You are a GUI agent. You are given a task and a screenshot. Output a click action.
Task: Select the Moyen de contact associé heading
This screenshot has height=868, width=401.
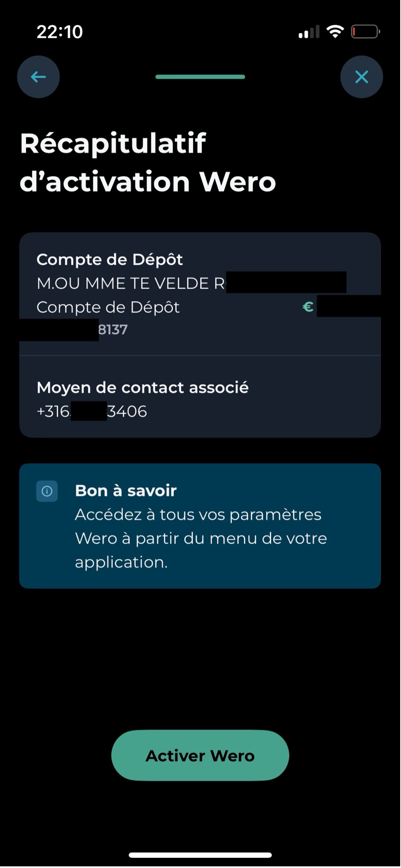[143, 388]
